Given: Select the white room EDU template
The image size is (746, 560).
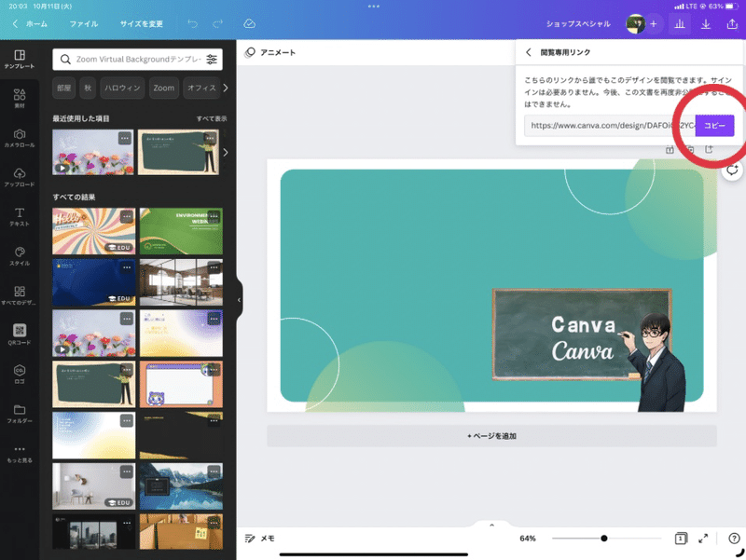Looking at the screenshot, I should point(94,486).
